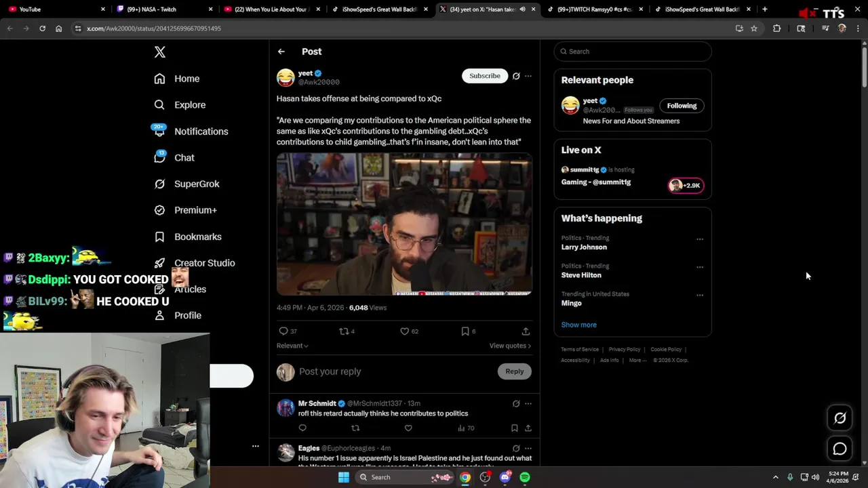This screenshot has height=488, width=868.
Task: Like the post with 62 likes
Action: pyautogui.click(x=404, y=331)
